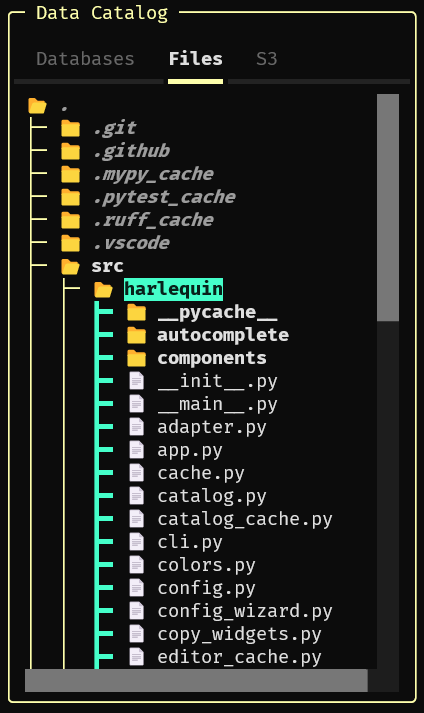The image size is (424, 713).
Task: Click the file icon beside config.py
Action: [x=136, y=588]
